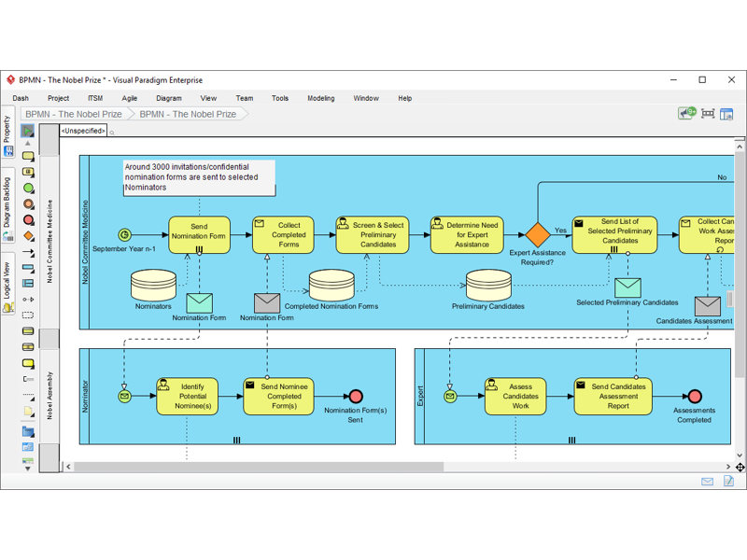
Task: Select the Choreography Task palette tool
Action: click(x=28, y=331)
